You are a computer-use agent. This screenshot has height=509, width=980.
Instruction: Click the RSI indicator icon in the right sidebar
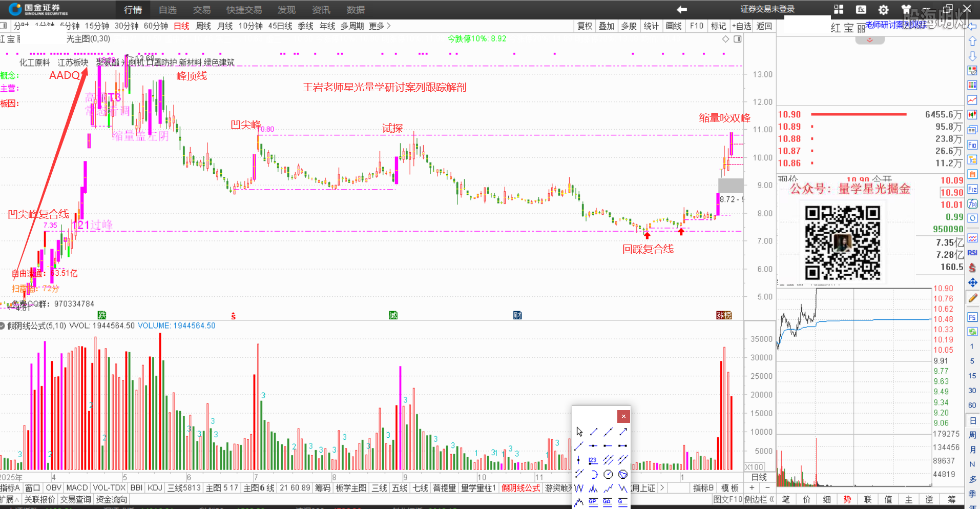tap(972, 252)
